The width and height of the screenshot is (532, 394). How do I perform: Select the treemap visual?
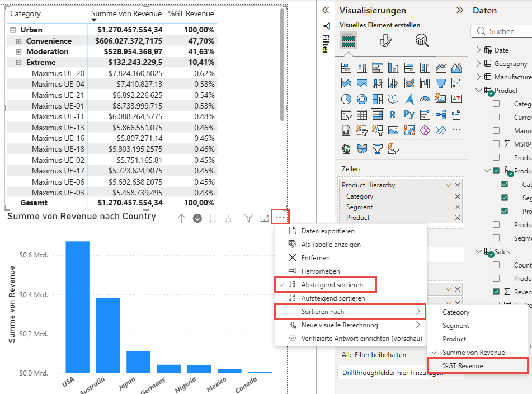point(377,99)
